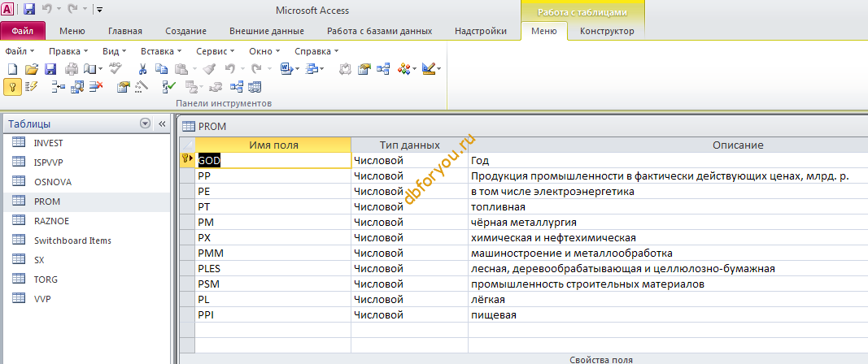Click the PROM document tab
The width and height of the screenshot is (868, 364).
click(204, 126)
